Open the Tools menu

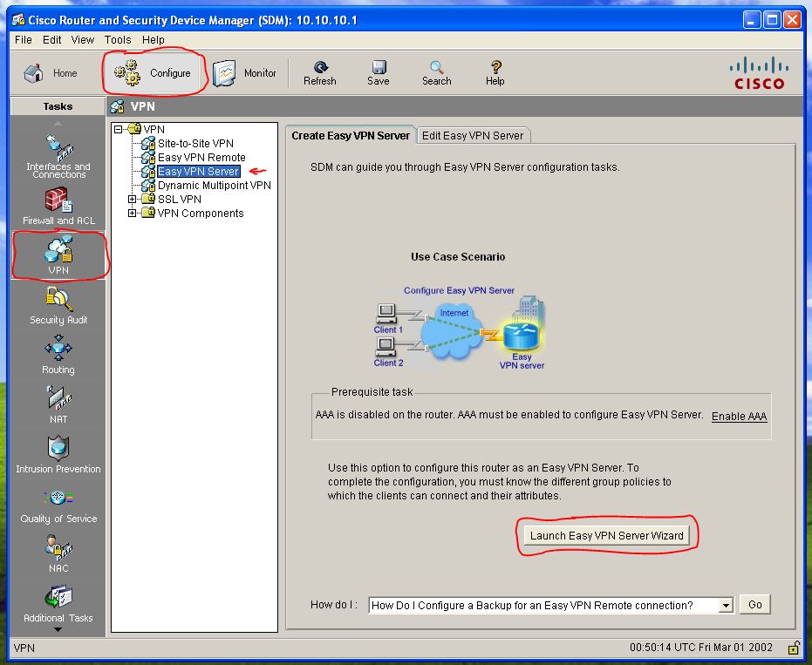118,40
